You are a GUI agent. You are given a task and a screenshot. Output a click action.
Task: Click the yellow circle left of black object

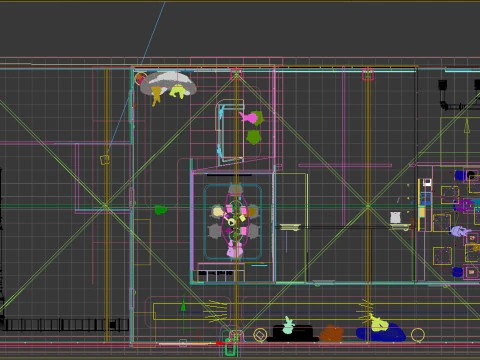pos(260,335)
